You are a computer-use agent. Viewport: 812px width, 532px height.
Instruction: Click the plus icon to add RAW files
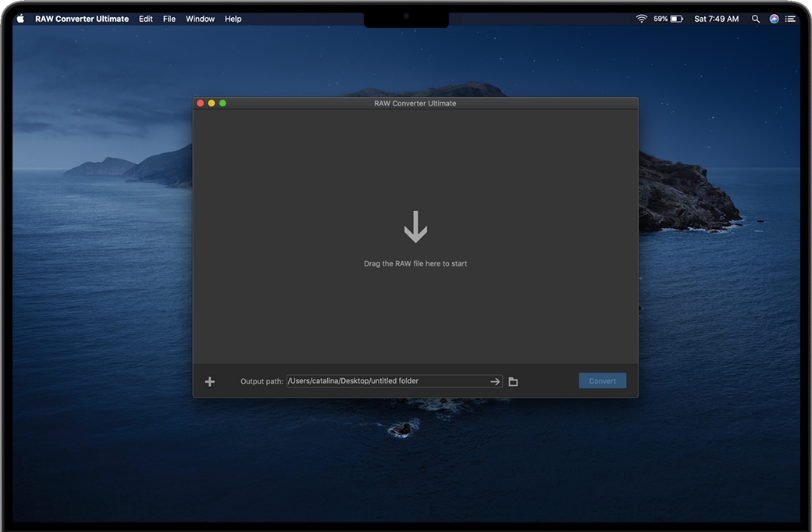pyautogui.click(x=209, y=382)
